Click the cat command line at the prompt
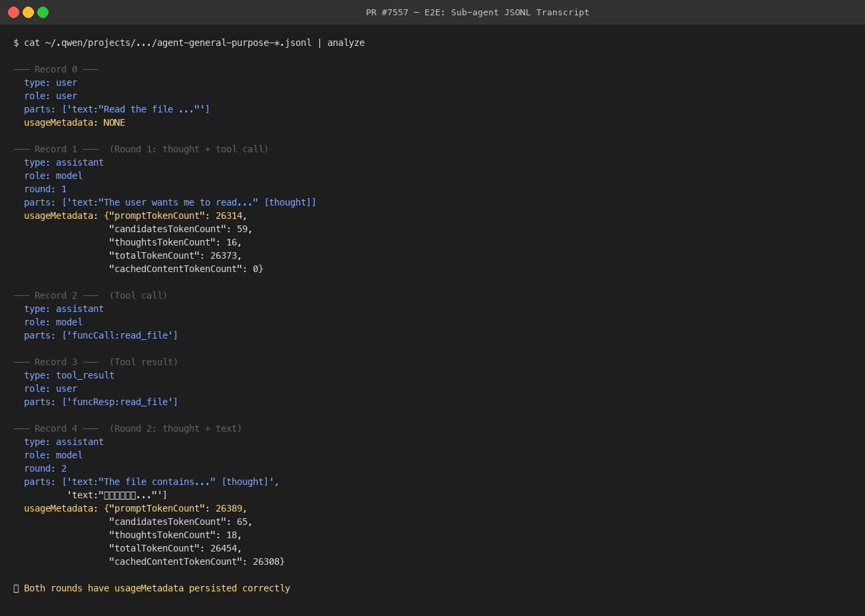 (x=189, y=43)
